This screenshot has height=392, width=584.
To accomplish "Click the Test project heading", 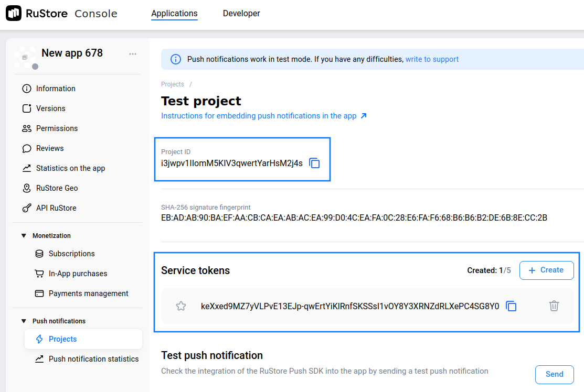I will coord(201,101).
